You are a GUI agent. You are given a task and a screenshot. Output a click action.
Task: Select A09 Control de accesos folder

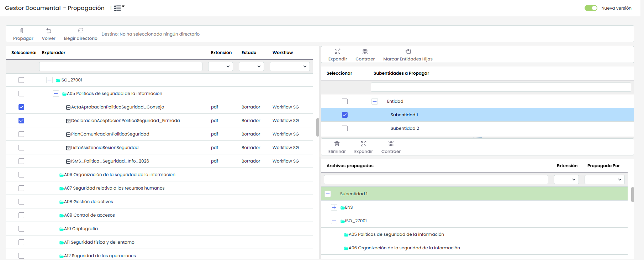tap(21, 215)
